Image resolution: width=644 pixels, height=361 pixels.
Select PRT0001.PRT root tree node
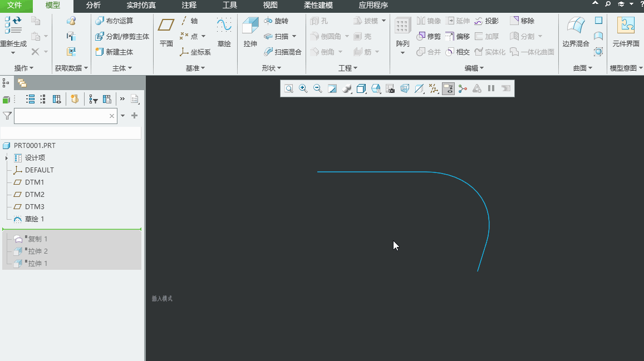35,146
